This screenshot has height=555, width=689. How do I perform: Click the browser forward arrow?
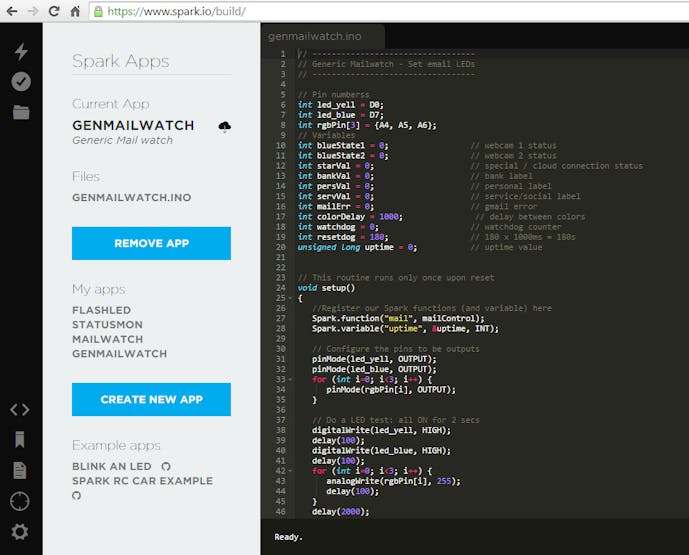[33, 11]
